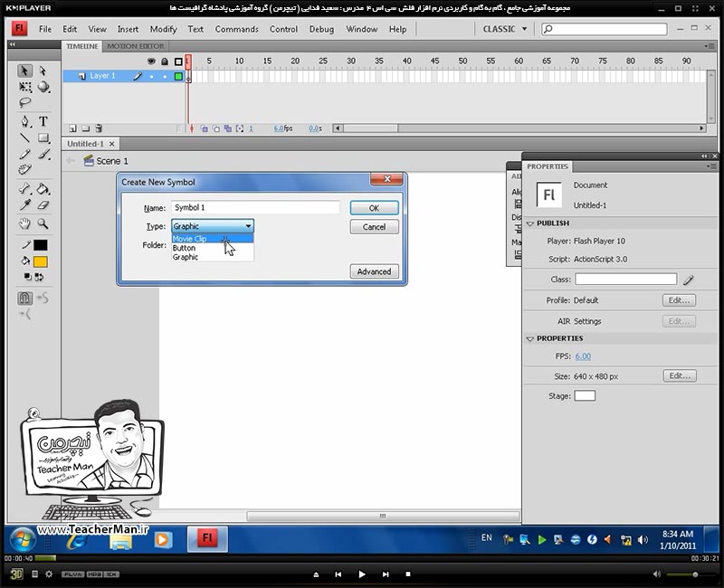Collapse the PUBLISH section
Image resolution: width=724 pixels, height=588 pixels.
pos(530,223)
